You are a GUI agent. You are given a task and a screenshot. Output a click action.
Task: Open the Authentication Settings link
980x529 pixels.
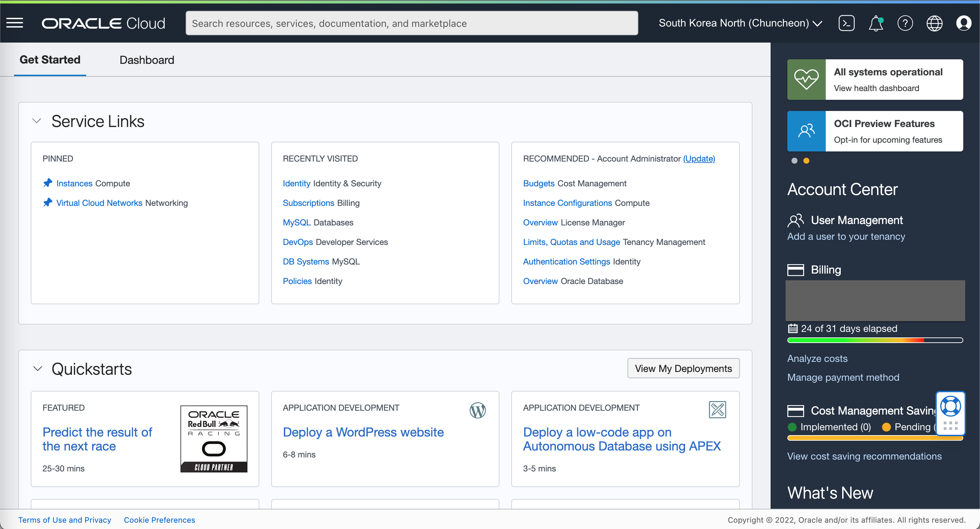566,262
